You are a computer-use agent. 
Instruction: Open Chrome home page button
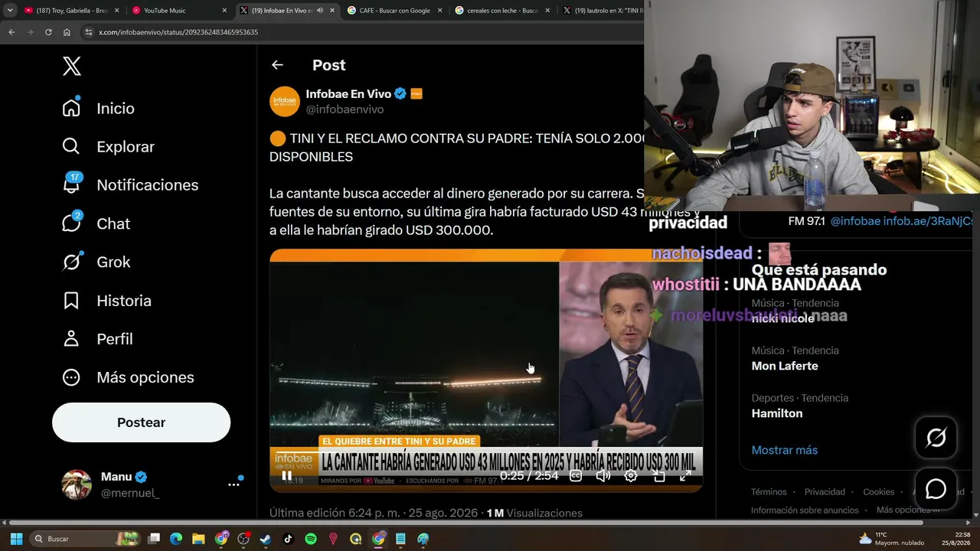67,32
